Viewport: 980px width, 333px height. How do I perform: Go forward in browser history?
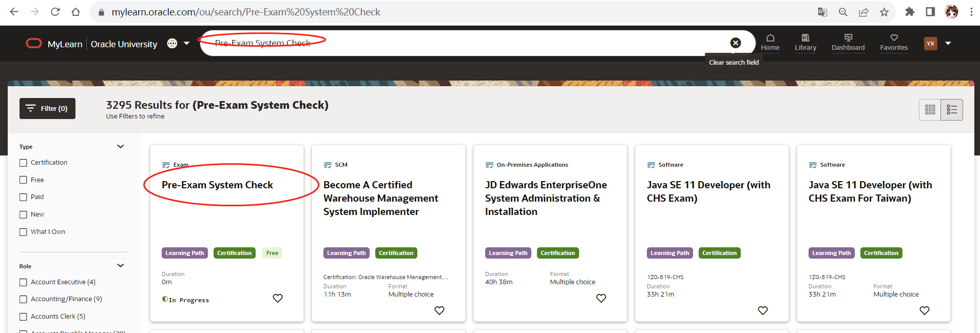pyautogui.click(x=34, y=12)
